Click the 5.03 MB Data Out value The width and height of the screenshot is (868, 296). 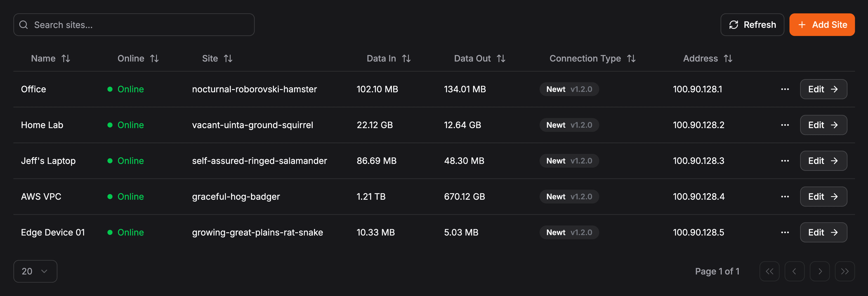[x=461, y=232]
